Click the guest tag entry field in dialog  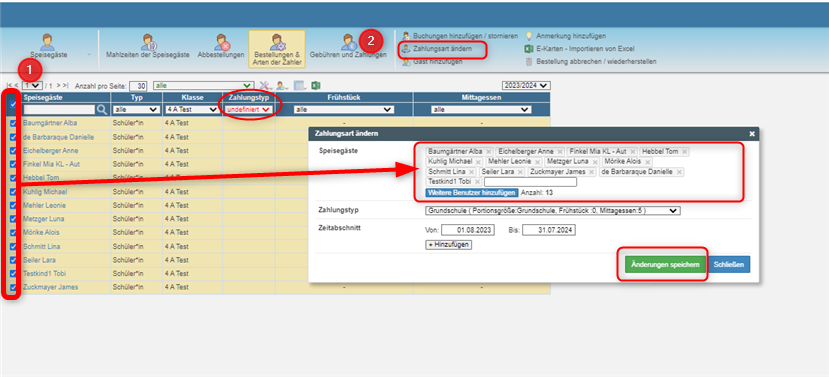tap(530, 182)
